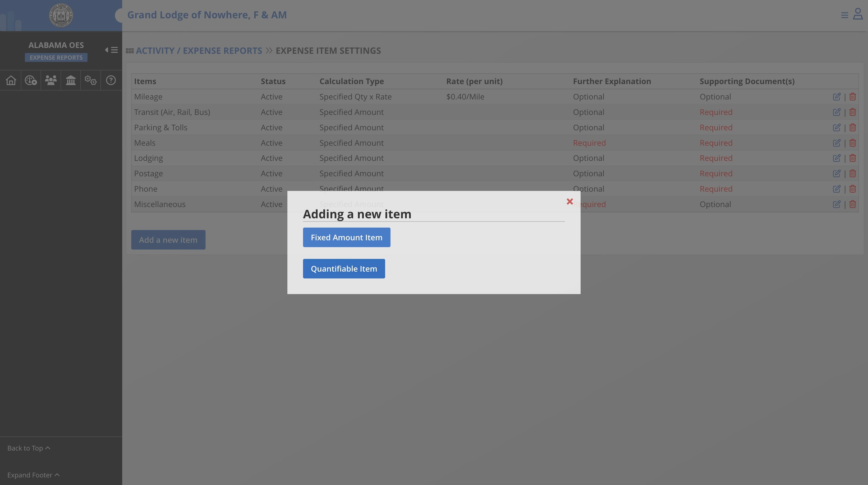Image resolution: width=868 pixels, height=485 pixels.
Task: Delete the Transit (Air, Rail, Bus) item
Action: point(853,112)
